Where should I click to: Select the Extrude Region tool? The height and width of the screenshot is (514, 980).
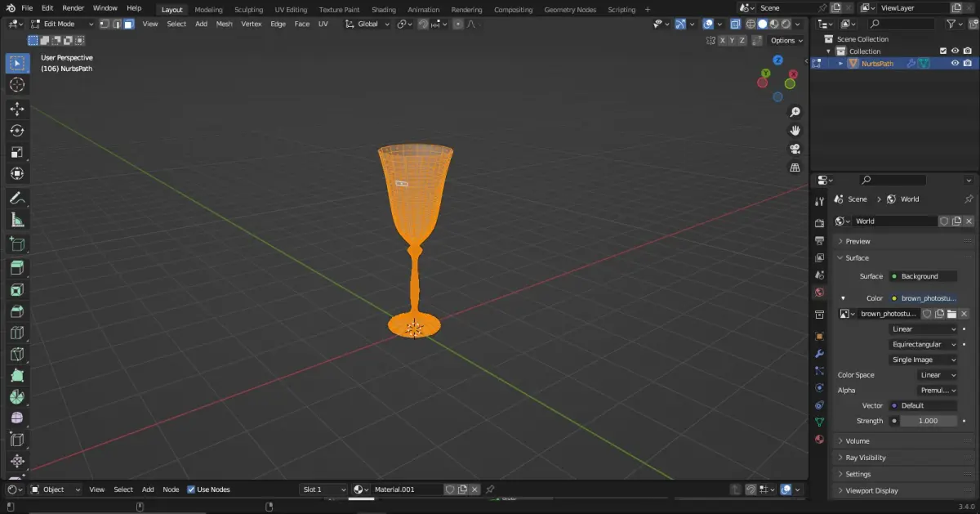[17, 267]
